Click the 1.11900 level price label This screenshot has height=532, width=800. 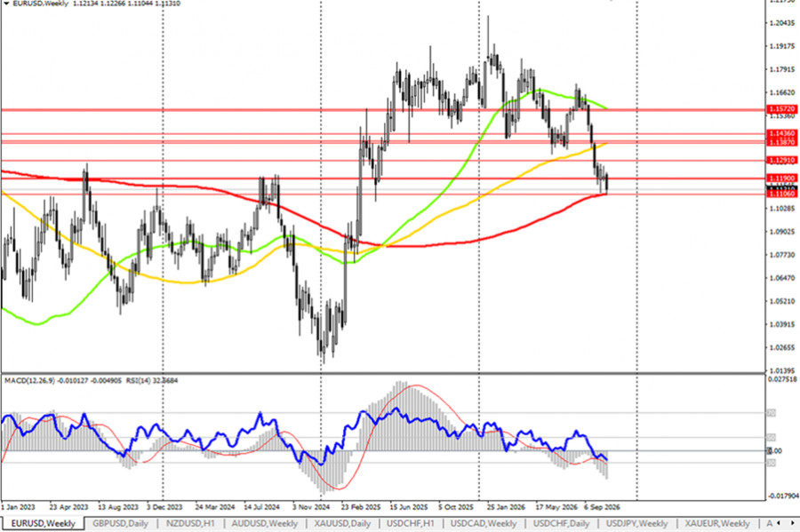[x=781, y=179]
